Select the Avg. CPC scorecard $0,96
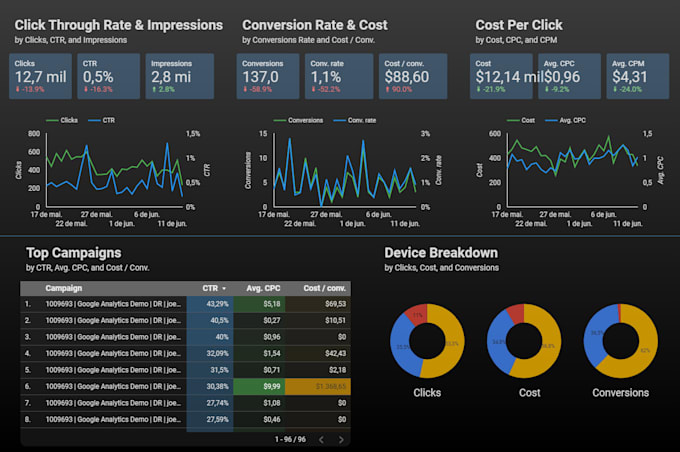 tap(569, 76)
